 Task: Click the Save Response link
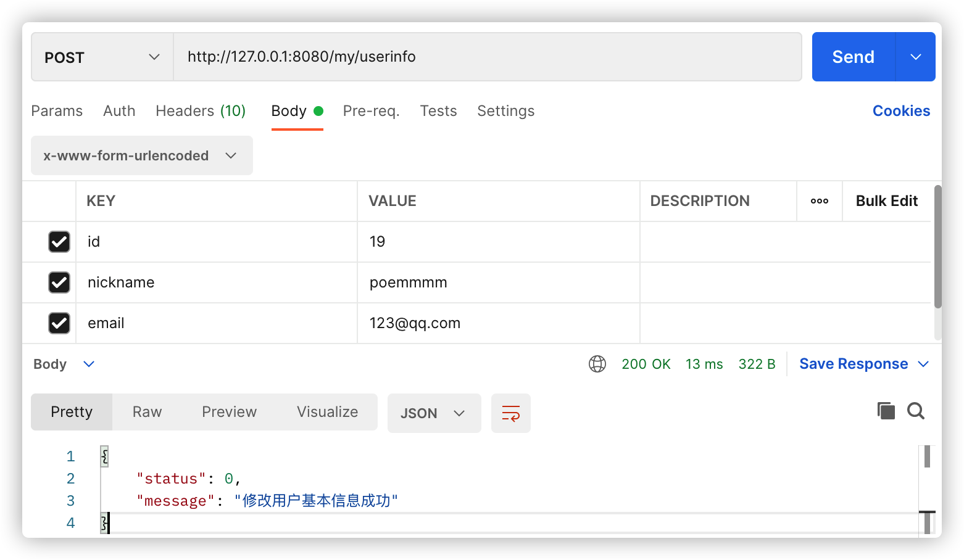coord(854,364)
